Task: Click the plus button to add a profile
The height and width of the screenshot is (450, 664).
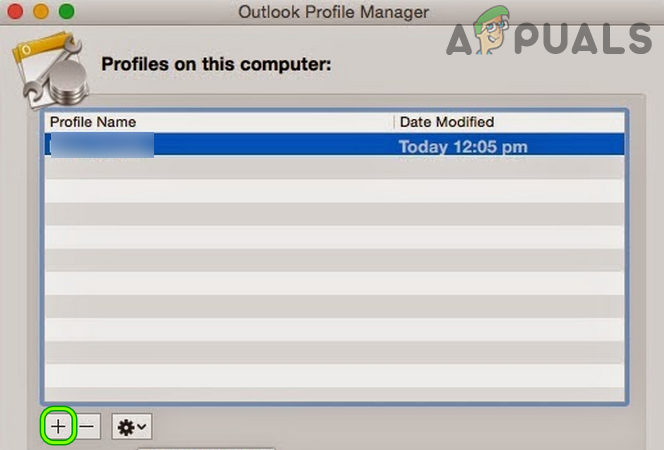Action: (58, 426)
